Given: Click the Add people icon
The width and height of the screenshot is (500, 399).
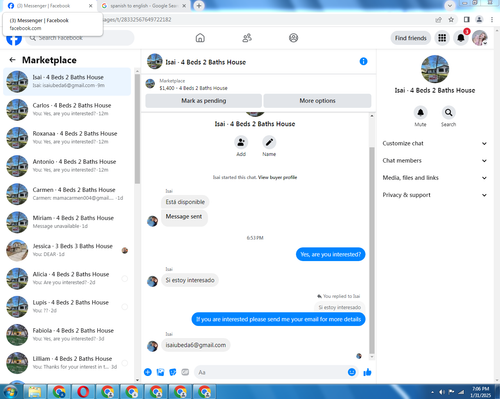Looking at the screenshot, I should click(x=241, y=142).
